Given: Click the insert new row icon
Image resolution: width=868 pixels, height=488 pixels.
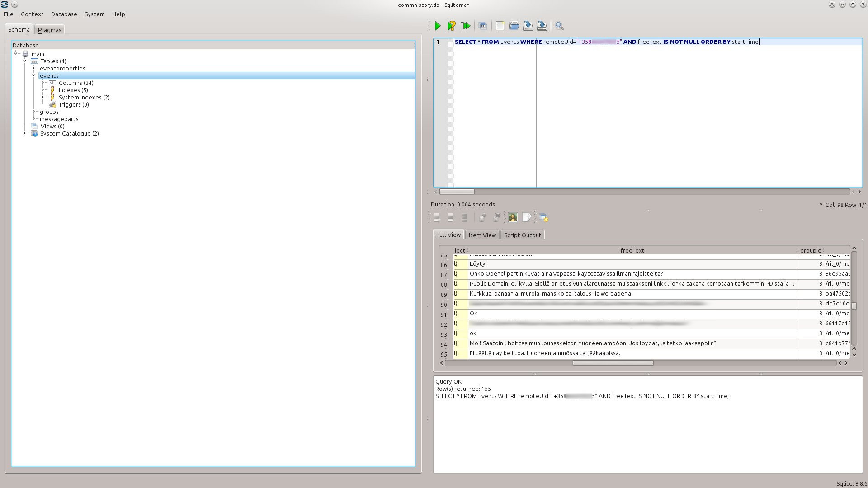Looking at the screenshot, I should pyautogui.click(x=437, y=217).
